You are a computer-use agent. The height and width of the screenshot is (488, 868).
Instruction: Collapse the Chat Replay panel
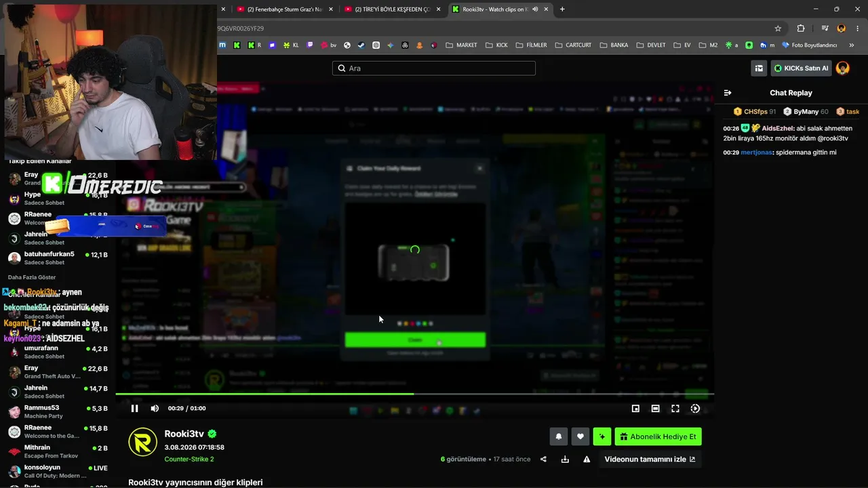click(x=728, y=93)
